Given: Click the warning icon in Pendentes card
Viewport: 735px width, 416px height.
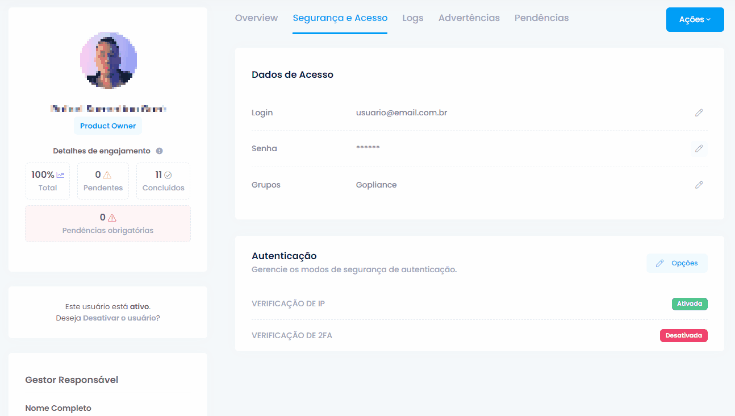Looking at the screenshot, I should 107,175.
